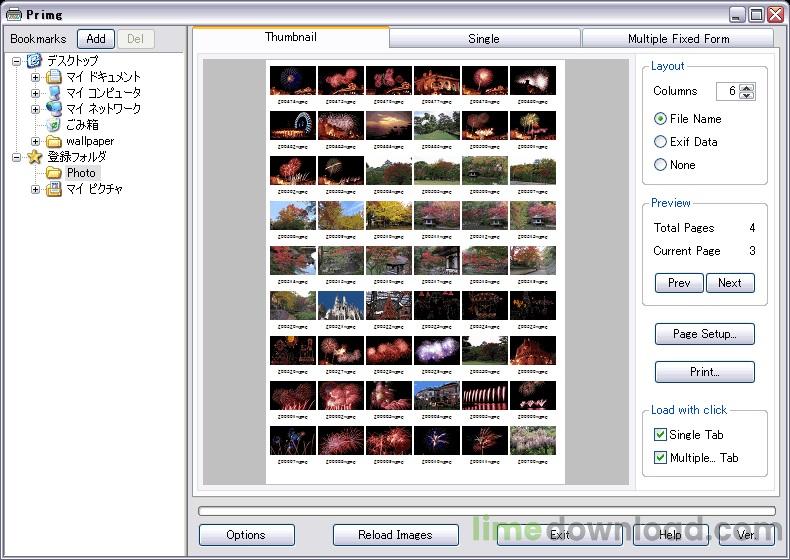This screenshot has height=560, width=790.
Task: Select the Photo folder in the tree
Action: [81, 173]
